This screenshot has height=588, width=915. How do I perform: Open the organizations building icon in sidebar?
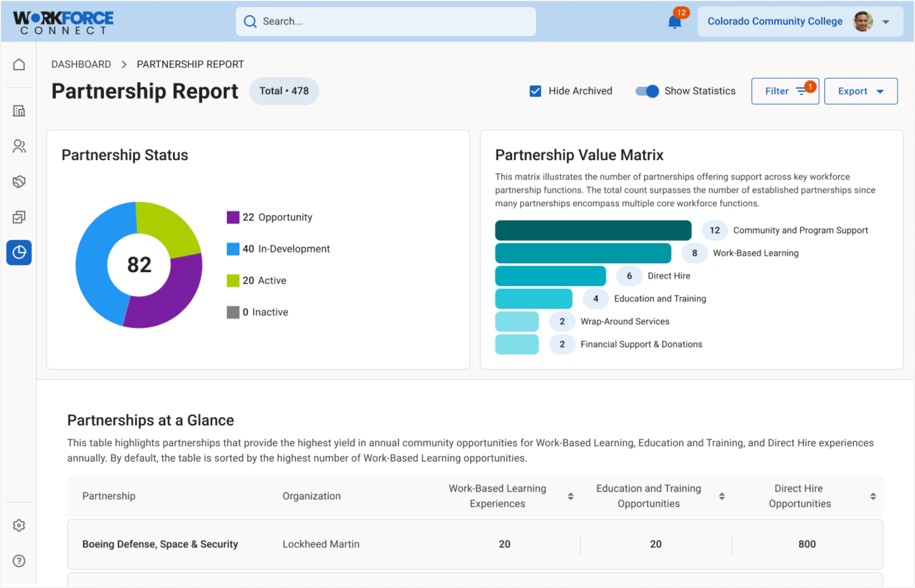click(x=19, y=111)
